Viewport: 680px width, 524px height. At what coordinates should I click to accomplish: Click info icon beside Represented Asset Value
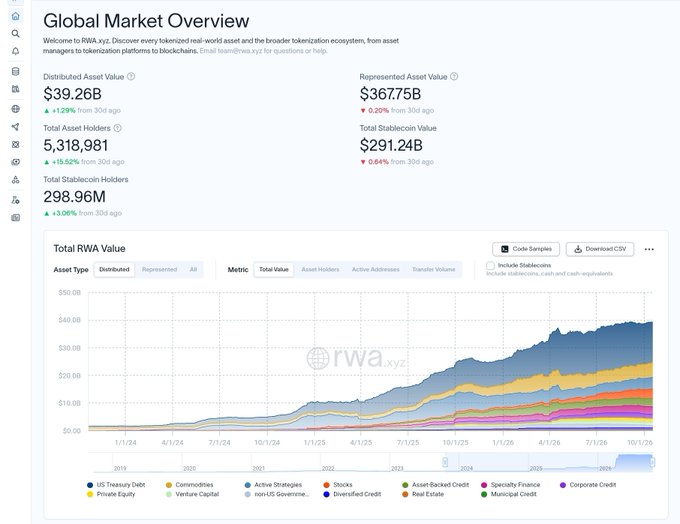point(454,76)
